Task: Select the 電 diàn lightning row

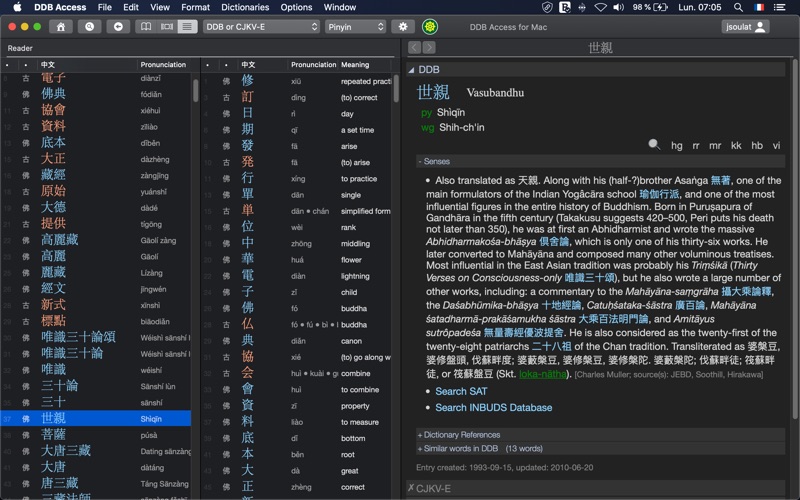Action: pyautogui.click(x=297, y=276)
